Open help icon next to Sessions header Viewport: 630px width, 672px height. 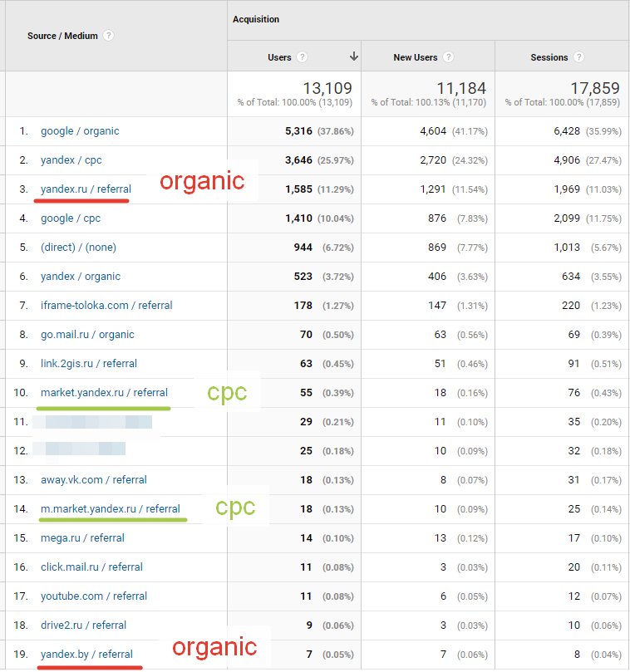click(x=579, y=57)
